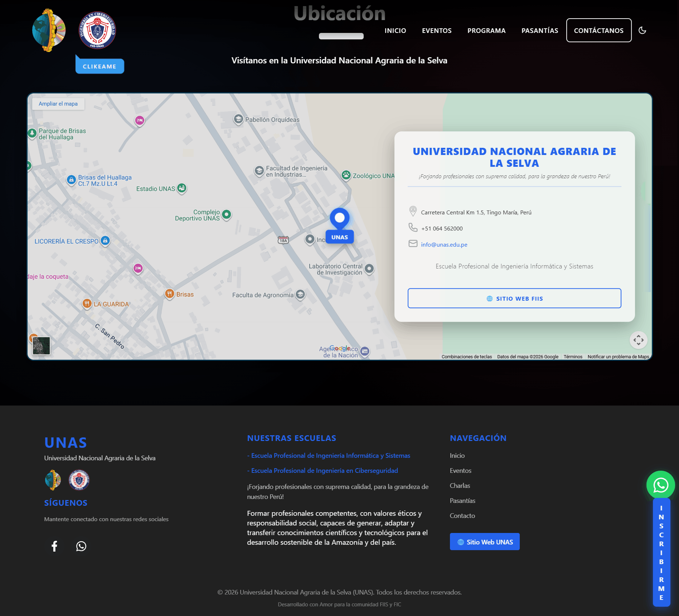Open the WhatsApp icon under Síguenos
This screenshot has height=616, width=679.
tap(81, 546)
